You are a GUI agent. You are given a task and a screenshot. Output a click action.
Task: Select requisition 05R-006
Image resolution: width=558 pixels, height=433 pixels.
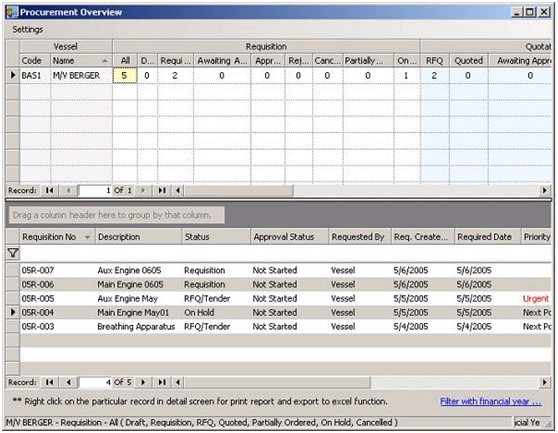[38, 285]
